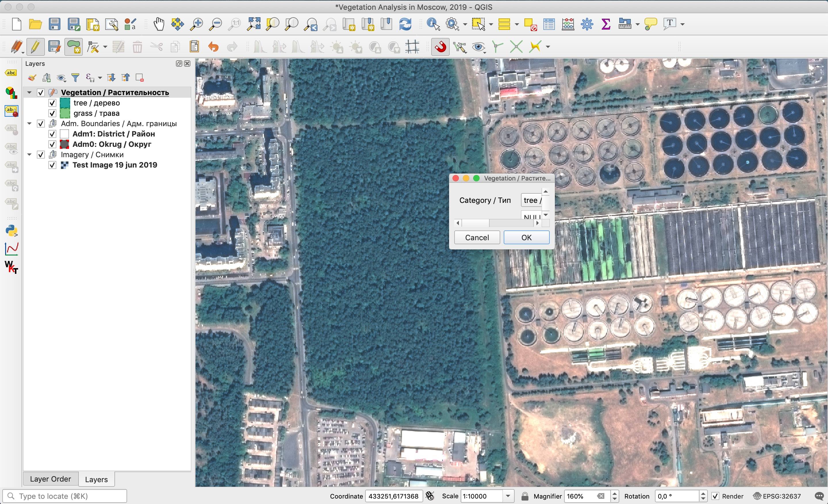Filter the legend with the funnel icon

pyautogui.click(x=76, y=78)
